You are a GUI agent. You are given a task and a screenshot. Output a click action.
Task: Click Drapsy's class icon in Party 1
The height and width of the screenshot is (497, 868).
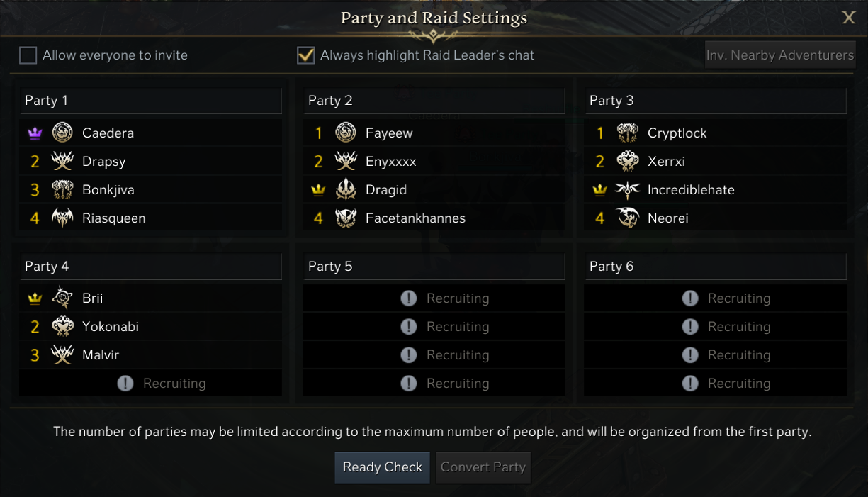[62, 162]
